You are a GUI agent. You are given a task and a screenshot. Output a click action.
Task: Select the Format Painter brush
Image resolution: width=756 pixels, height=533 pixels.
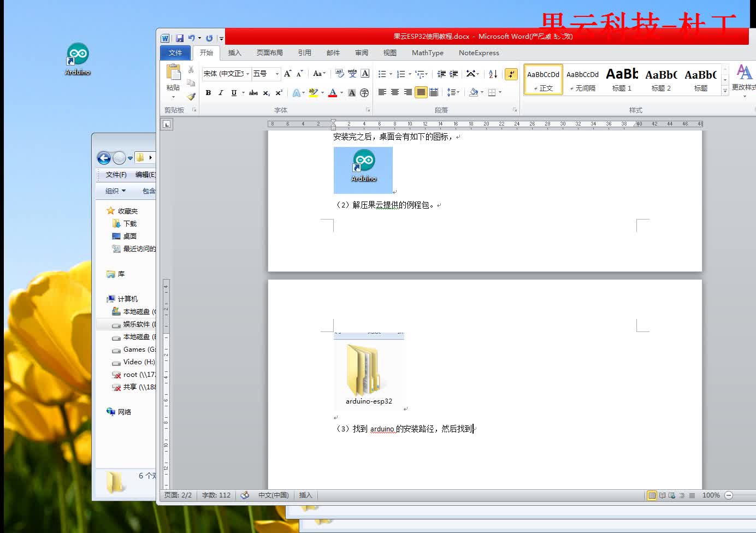191,97
